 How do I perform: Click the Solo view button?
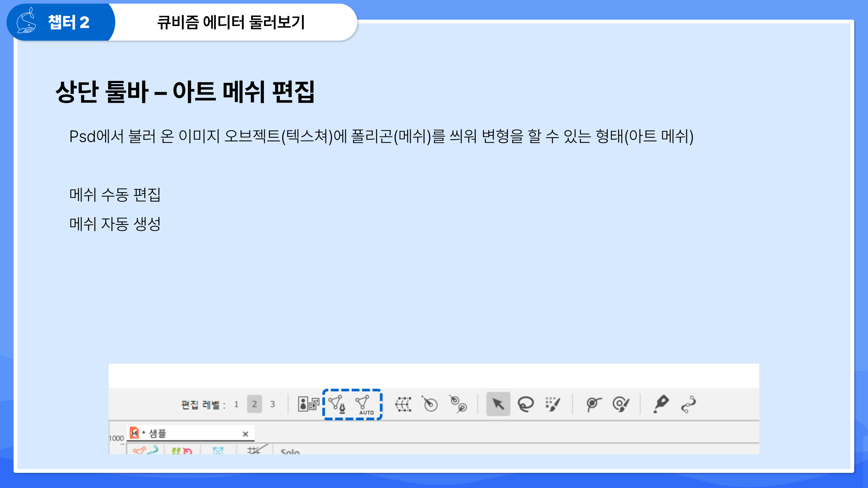click(x=290, y=451)
